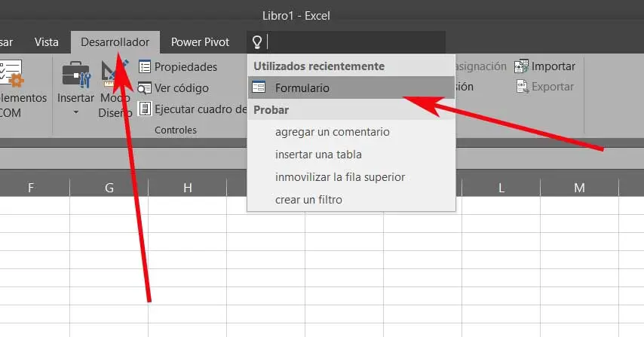644x337 pixels.
Task: Select suggestion crear un filtro
Action: coord(308,200)
